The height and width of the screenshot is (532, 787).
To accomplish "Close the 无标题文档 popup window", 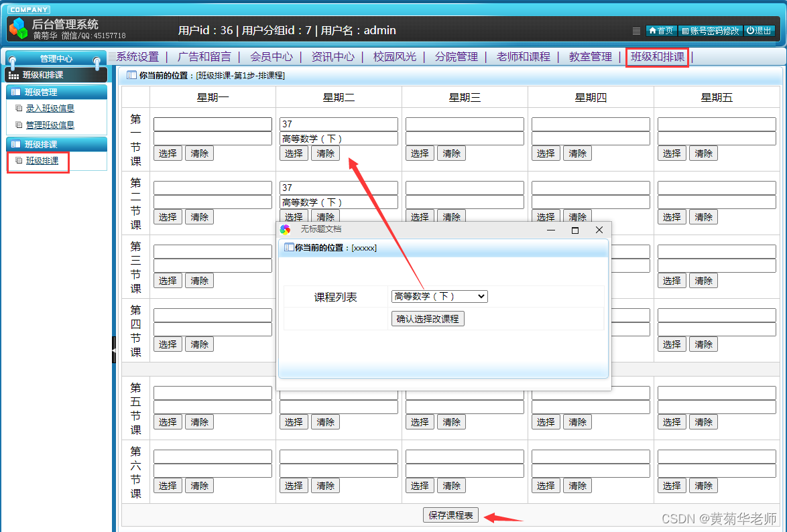I will (599, 230).
